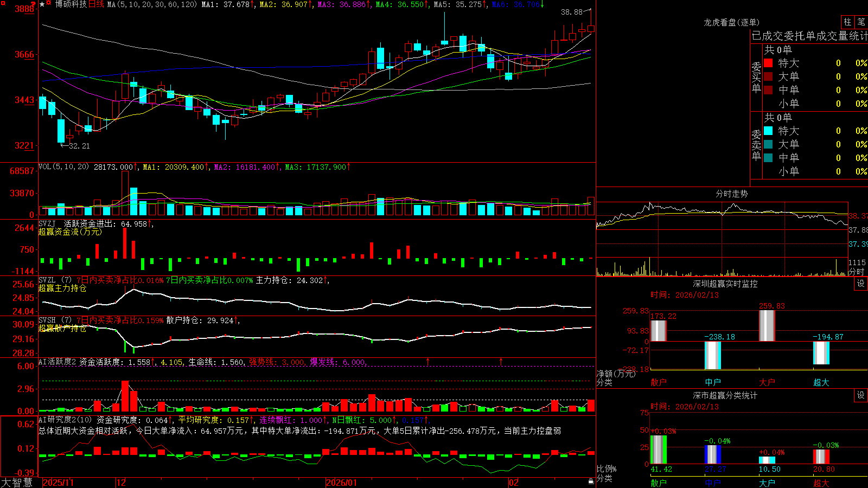The image size is (868, 488).
Task: Open 设 settings for 深市超赢分类统计
Action: pyautogui.click(x=861, y=395)
